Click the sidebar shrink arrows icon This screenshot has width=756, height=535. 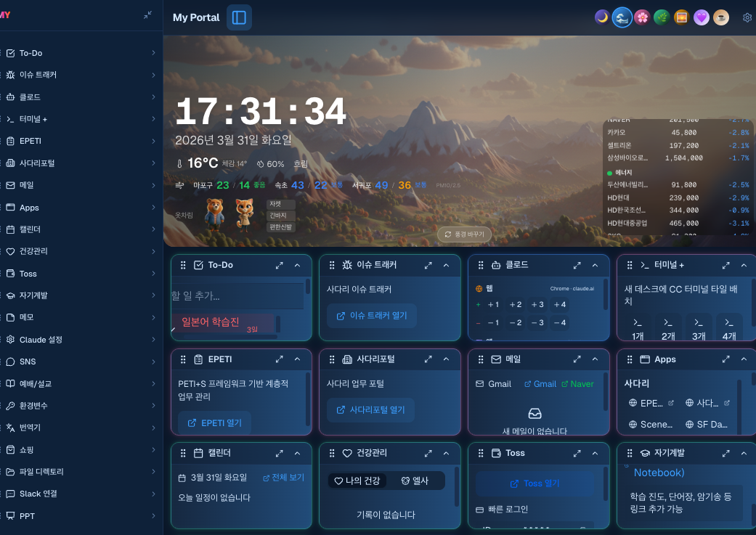point(148,15)
